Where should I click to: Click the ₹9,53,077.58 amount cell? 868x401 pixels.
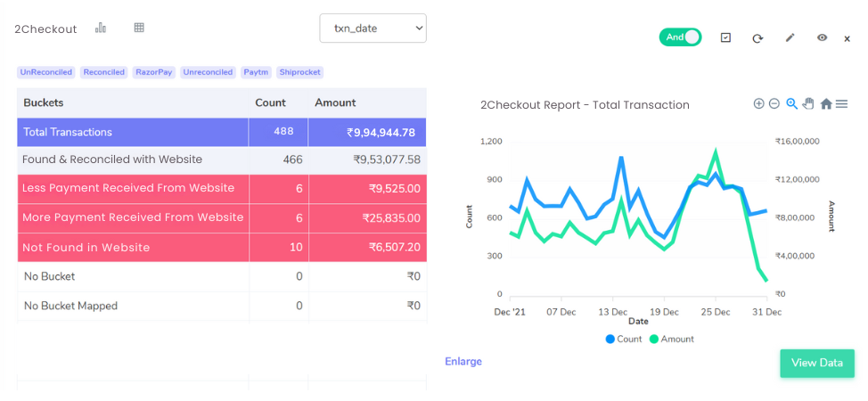click(367, 160)
